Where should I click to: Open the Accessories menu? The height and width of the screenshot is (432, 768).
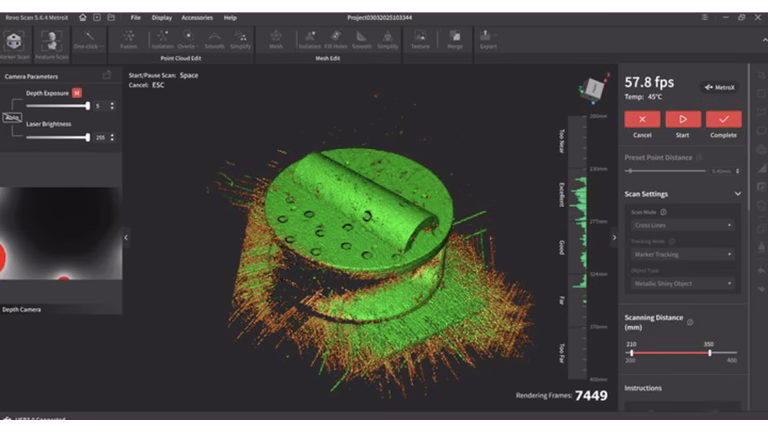pos(197,17)
